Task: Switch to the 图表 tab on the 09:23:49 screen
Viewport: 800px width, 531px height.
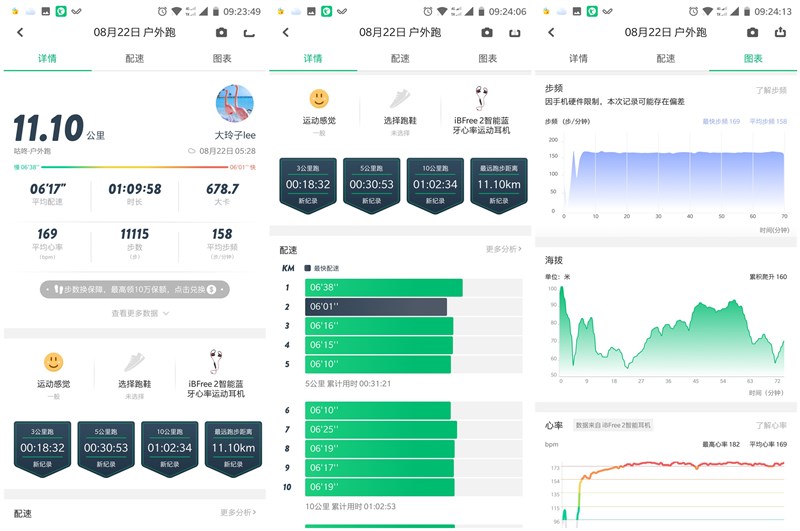Action: point(222,59)
